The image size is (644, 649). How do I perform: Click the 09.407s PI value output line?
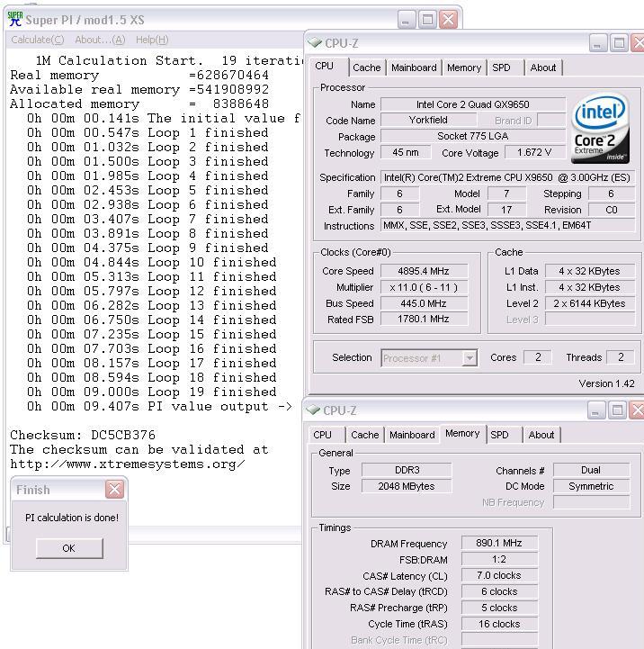tap(160, 407)
